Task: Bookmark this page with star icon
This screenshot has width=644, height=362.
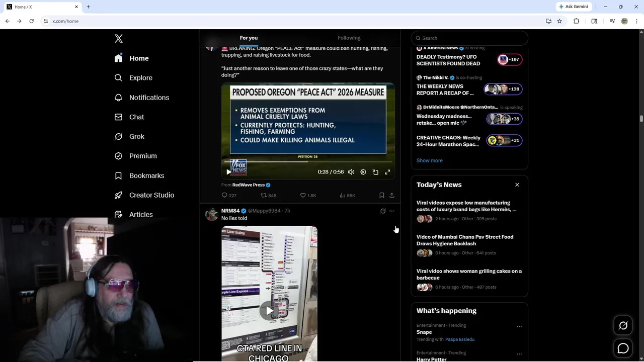Action: click(559, 21)
